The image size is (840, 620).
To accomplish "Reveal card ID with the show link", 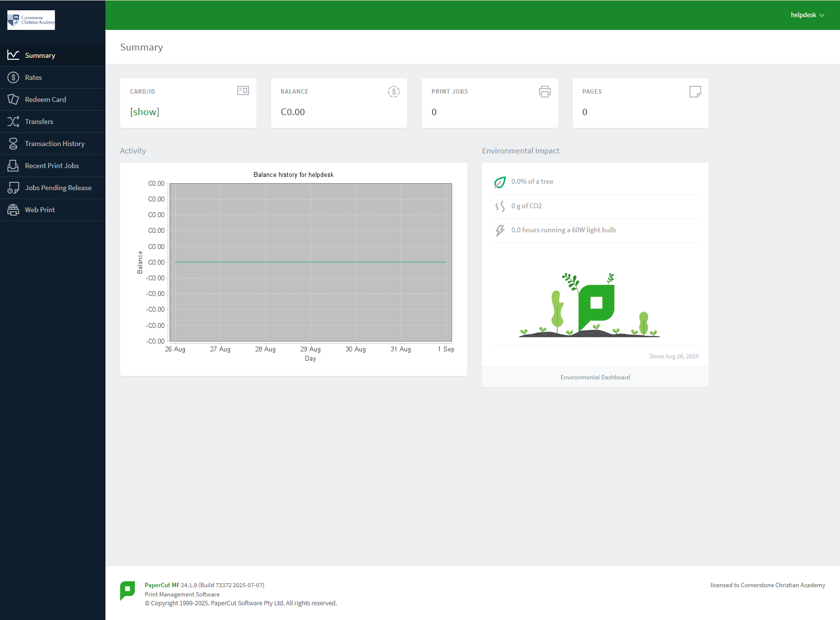I will pos(145,112).
